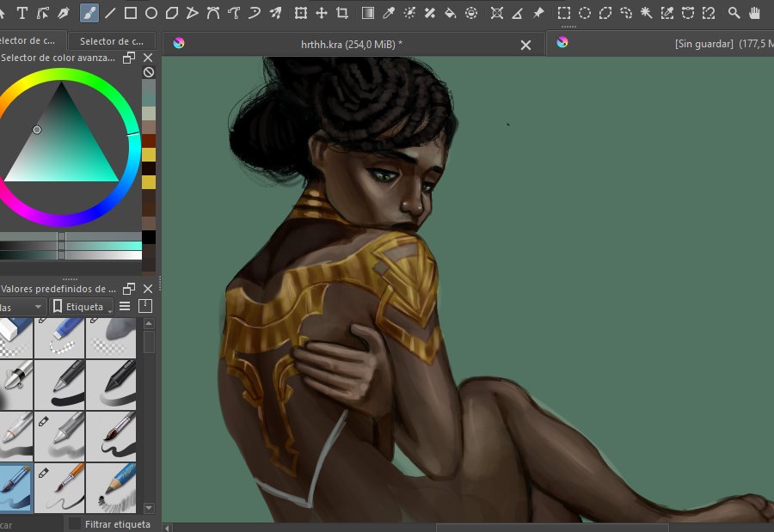Click the brush preset list down arrow
774x532 pixels.
point(149,508)
